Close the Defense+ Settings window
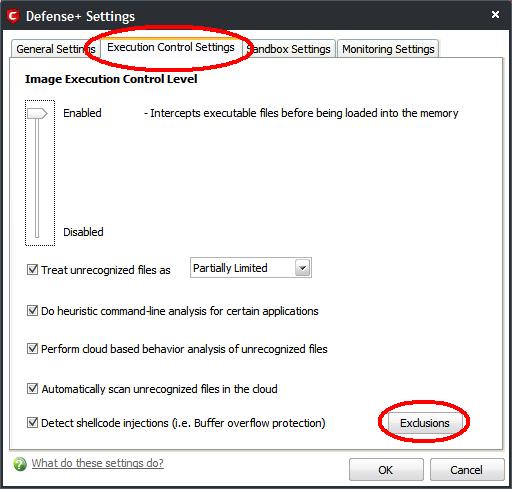 click(x=495, y=14)
